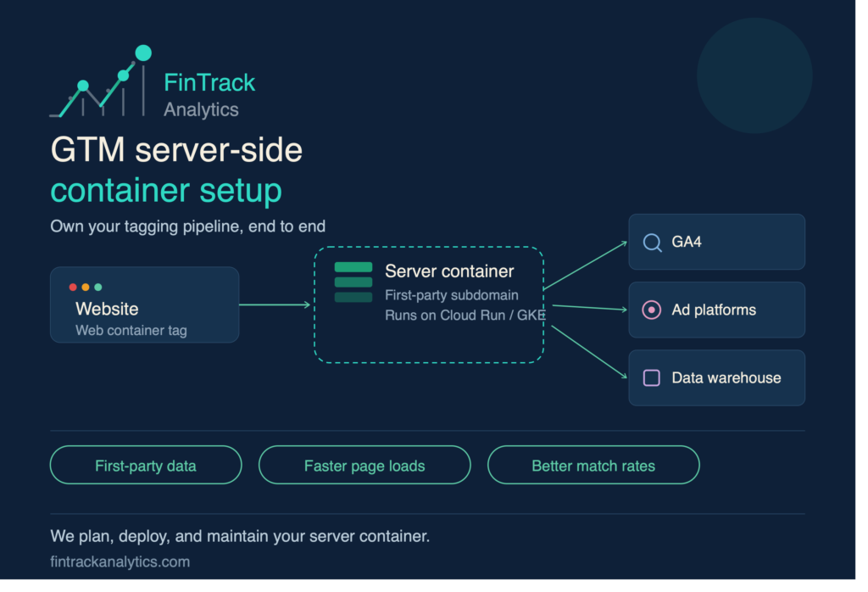The width and height of the screenshot is (868, 592).
Task: Select the Better match rates pill
Action: [x=593, y=465]
